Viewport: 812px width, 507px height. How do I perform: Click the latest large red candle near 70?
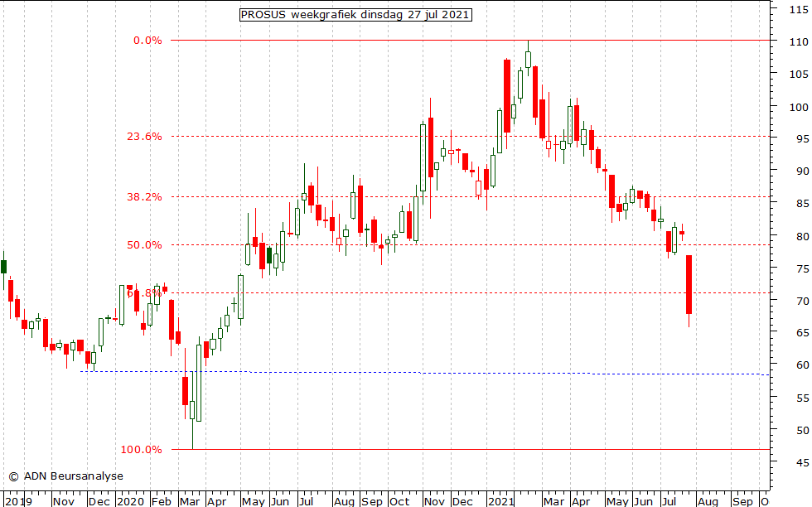[689, 284]
